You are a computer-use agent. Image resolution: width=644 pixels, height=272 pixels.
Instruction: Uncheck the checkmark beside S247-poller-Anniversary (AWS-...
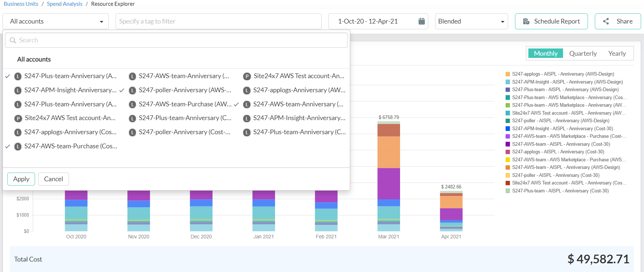tap(122, 90)
